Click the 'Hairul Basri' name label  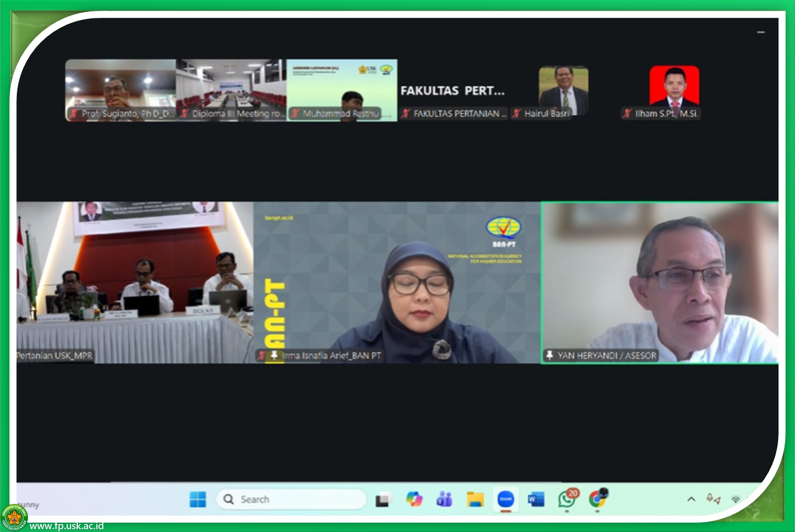547,113
